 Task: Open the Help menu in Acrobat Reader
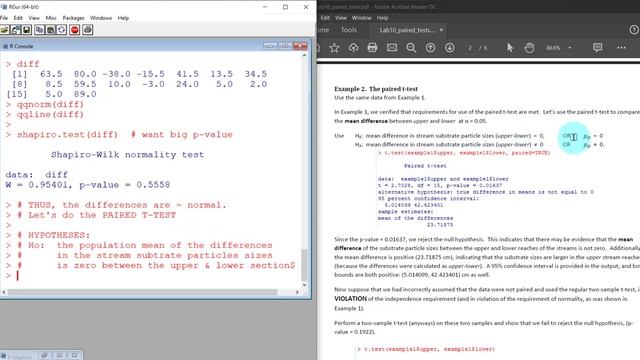(382, 18)
